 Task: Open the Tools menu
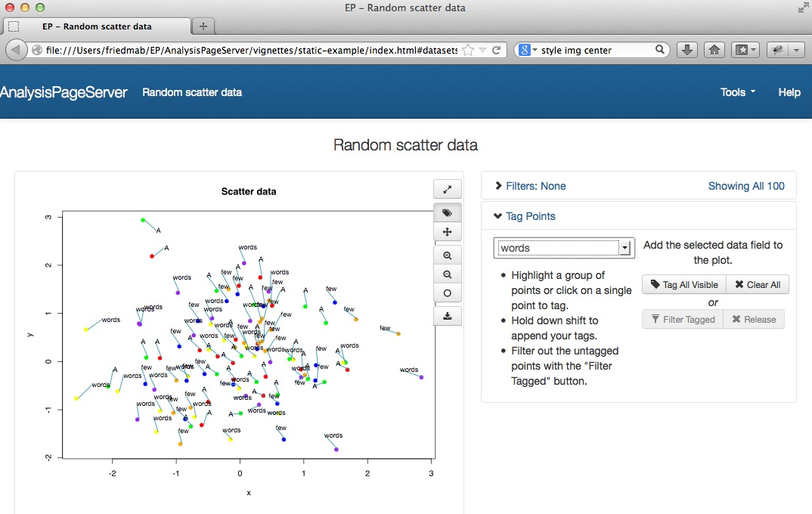point(737,92)
